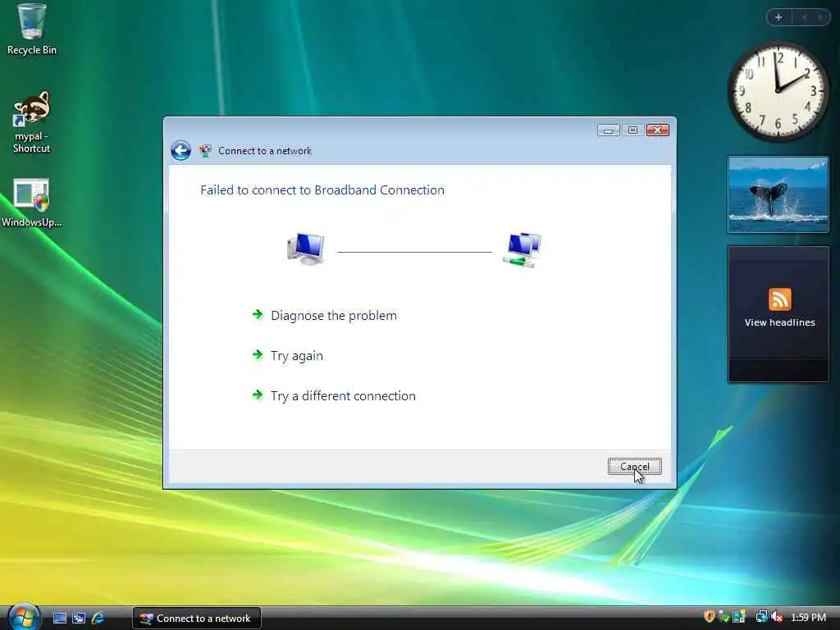
Task: Click the green arrow beside Diagnose the problem
Action: click(x=258, y=314)
